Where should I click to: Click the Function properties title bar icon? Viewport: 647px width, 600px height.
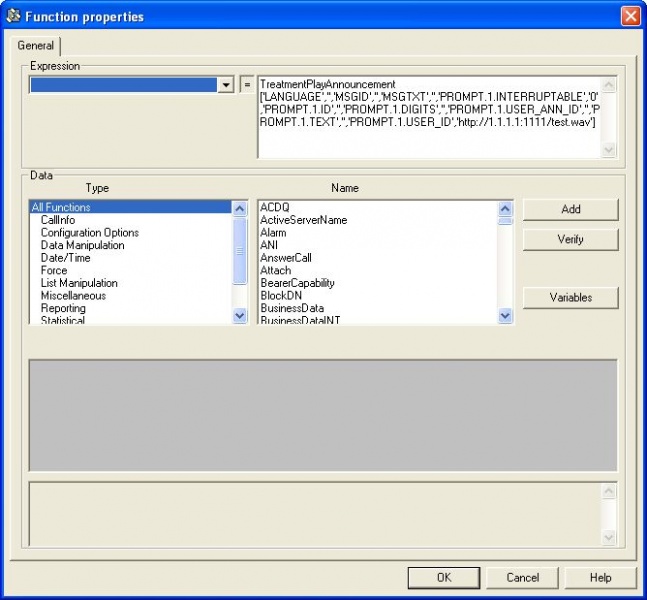(13, 16)
